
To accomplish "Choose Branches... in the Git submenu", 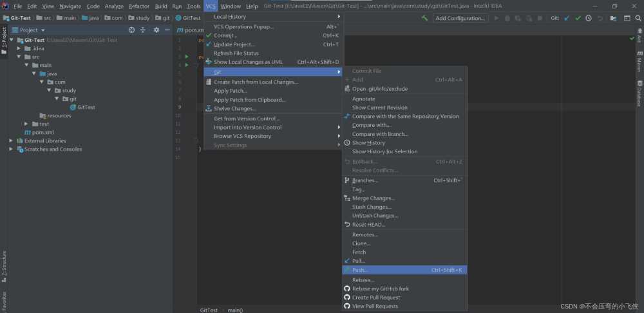I will [x=404, y=180].
